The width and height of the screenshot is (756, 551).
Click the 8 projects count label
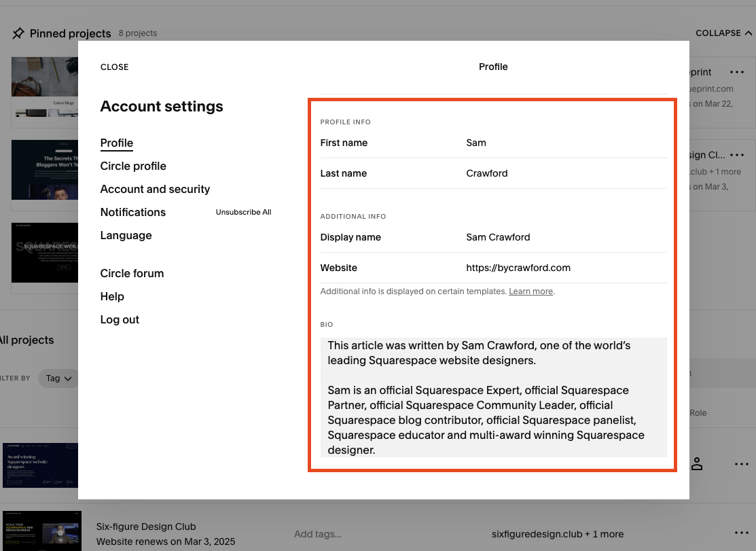coord(138,33)
